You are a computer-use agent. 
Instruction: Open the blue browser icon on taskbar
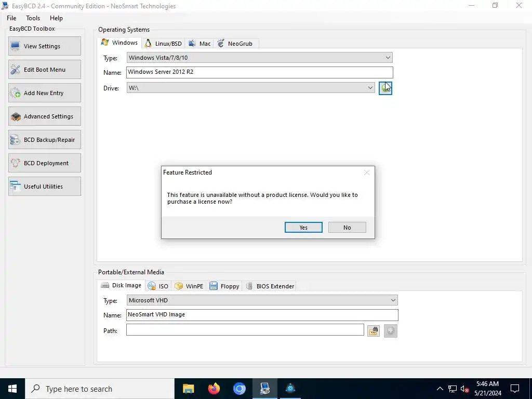pyautogui.click(x=239, y=389)
